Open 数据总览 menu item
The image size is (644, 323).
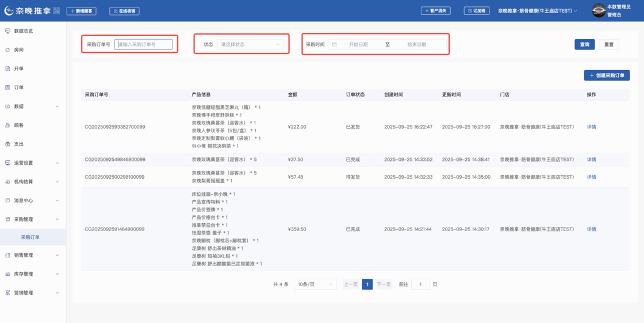[33, 31]
